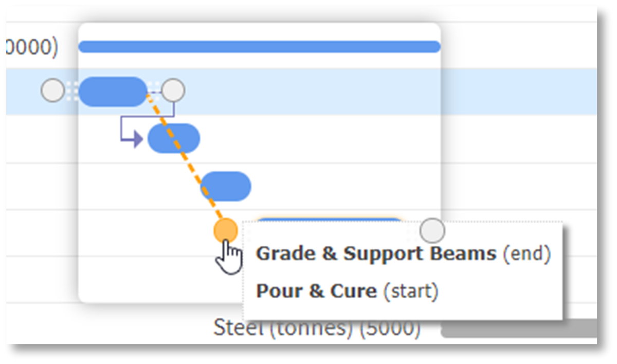
Task: Select the task bar in the highlighted row
Action: tap(113, 92)
